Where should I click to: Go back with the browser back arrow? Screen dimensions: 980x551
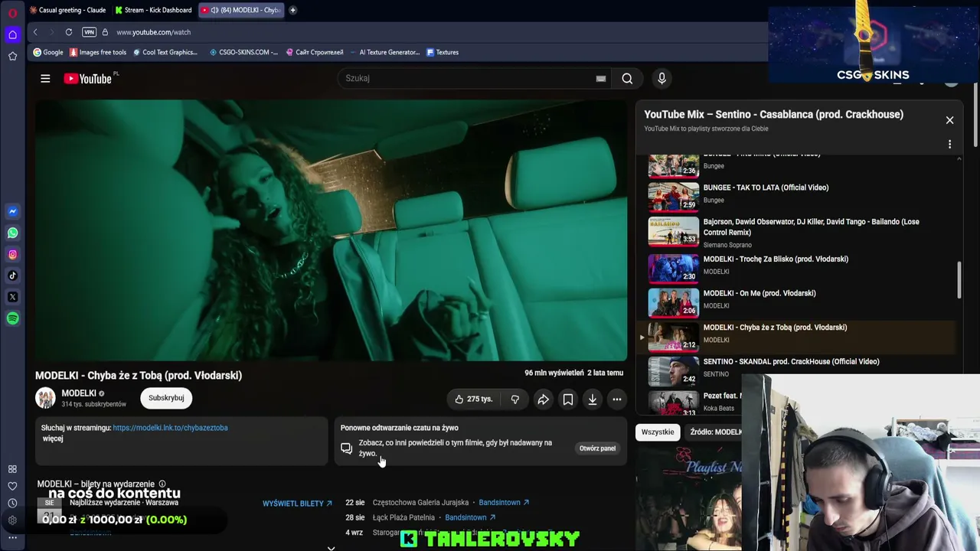point(35,32)
